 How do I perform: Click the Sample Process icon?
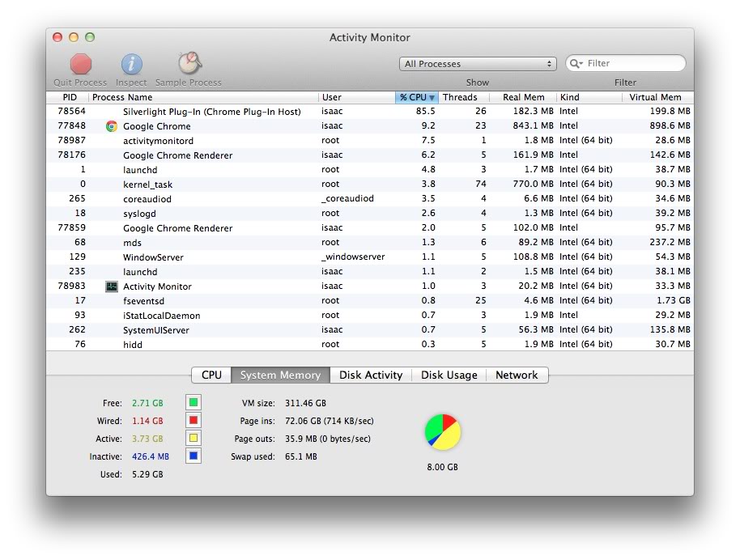coord(189,63)
